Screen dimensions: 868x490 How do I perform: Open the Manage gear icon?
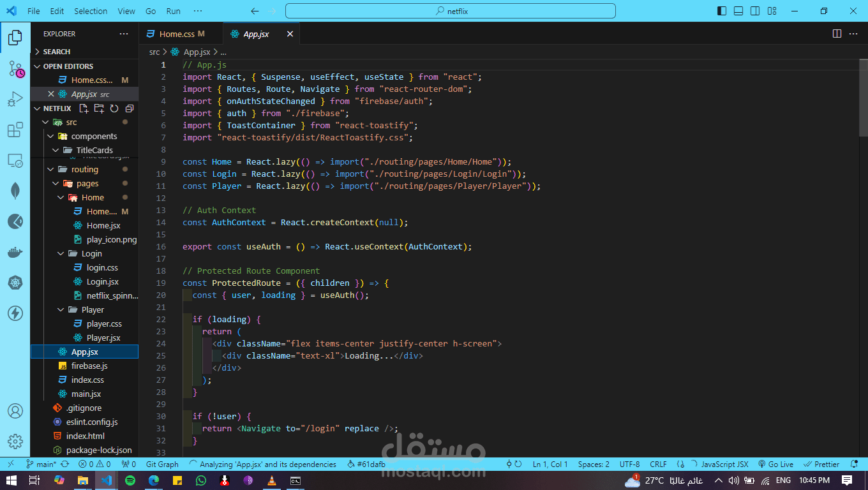click(15, 442)
